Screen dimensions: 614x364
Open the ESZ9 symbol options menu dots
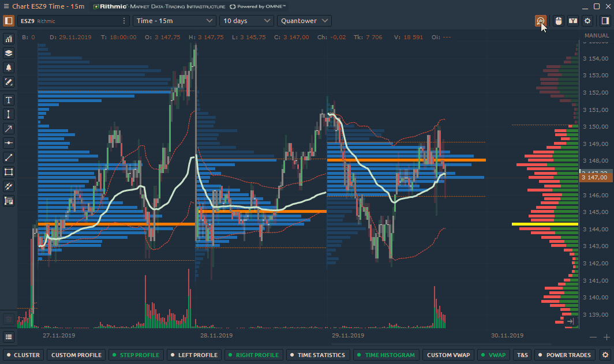pos(125,21)
